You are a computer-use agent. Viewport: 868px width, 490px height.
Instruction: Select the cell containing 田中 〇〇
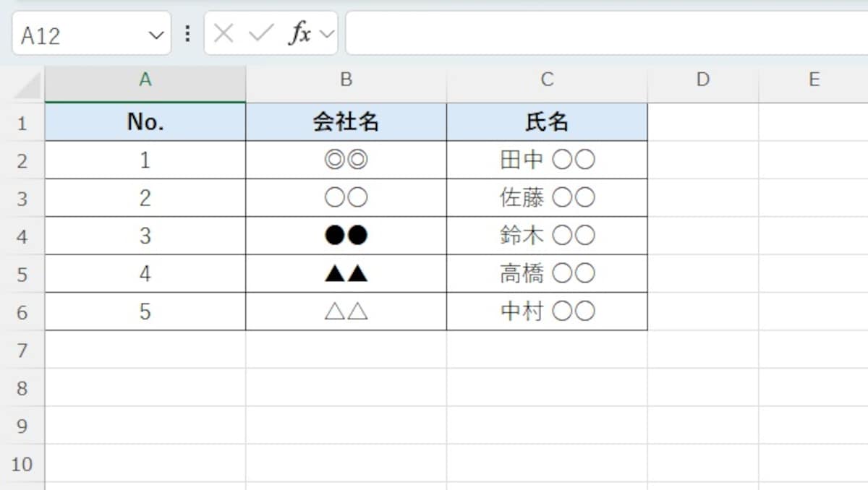[x=547, y=160]
